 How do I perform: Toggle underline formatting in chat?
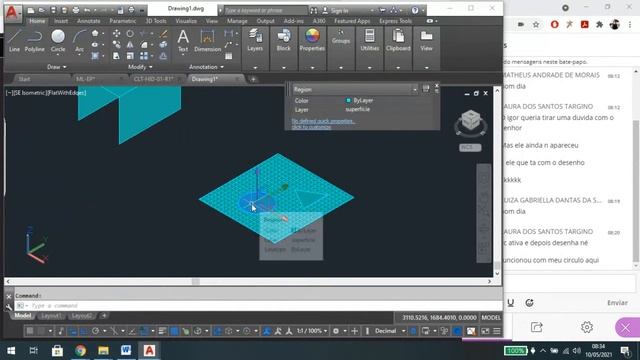tap(511, 303)
